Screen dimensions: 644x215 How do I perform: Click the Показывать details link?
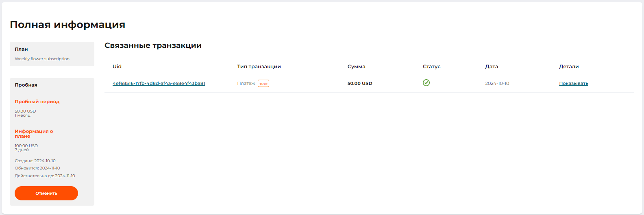click(x=573, y=83)
